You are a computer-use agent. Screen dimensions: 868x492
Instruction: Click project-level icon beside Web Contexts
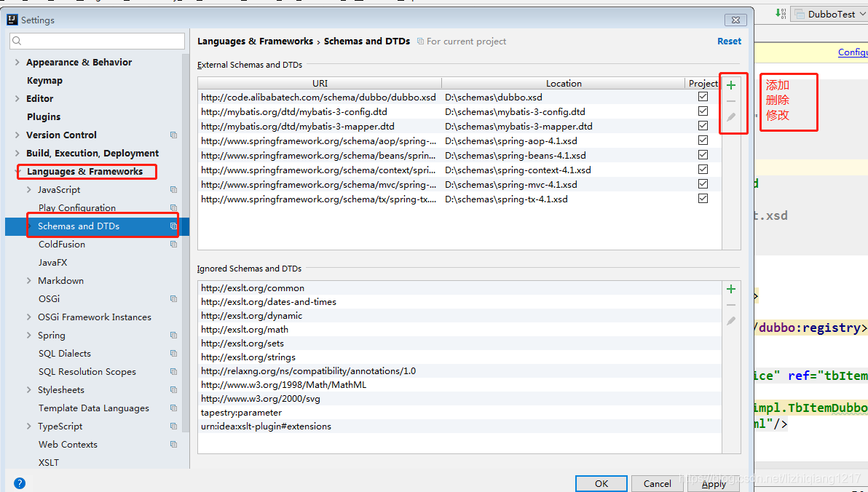point(173,445)
